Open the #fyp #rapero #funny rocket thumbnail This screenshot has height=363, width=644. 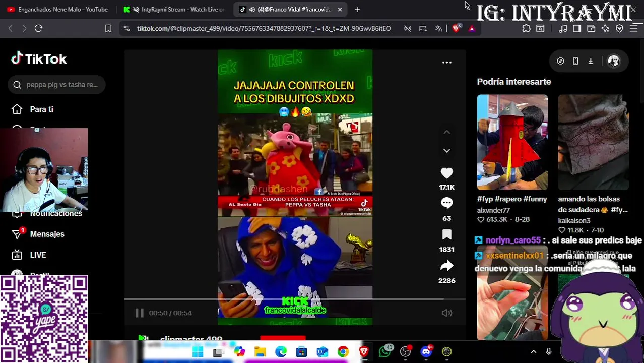[512, 142]
